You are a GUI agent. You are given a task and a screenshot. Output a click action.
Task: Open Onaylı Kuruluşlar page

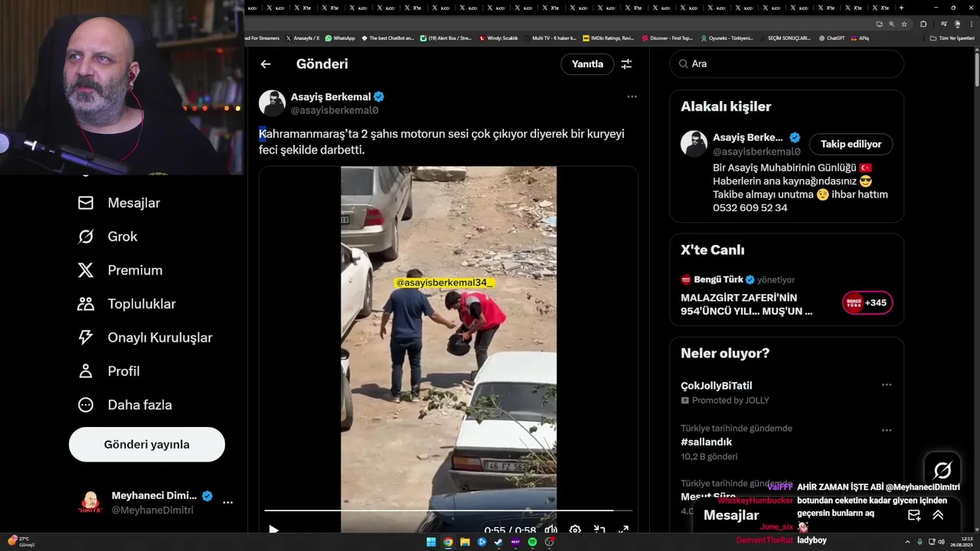tap(145, 337)
